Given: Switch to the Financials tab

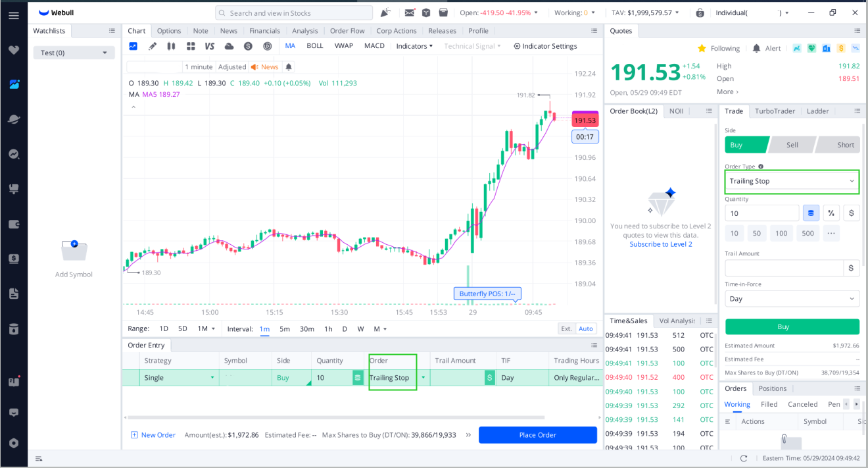Looking at the screenshot, I should 264,31.
